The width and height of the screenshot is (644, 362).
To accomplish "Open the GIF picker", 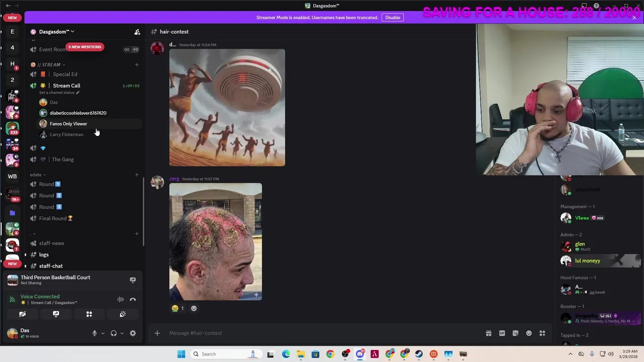I will tap(502, 333).
